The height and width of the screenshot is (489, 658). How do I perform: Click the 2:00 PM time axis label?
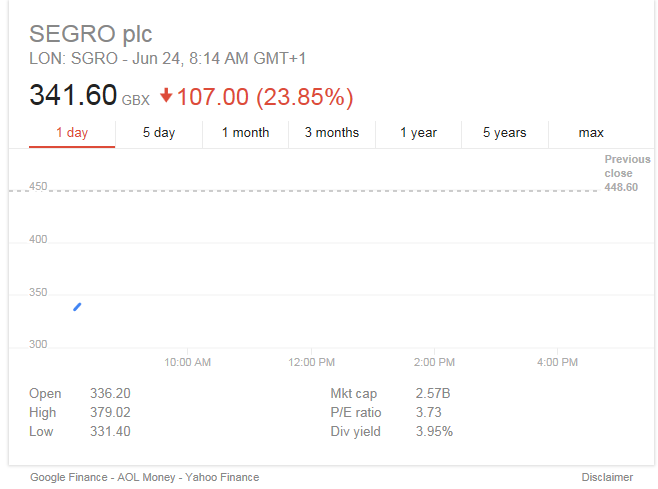tap(434, 362)
